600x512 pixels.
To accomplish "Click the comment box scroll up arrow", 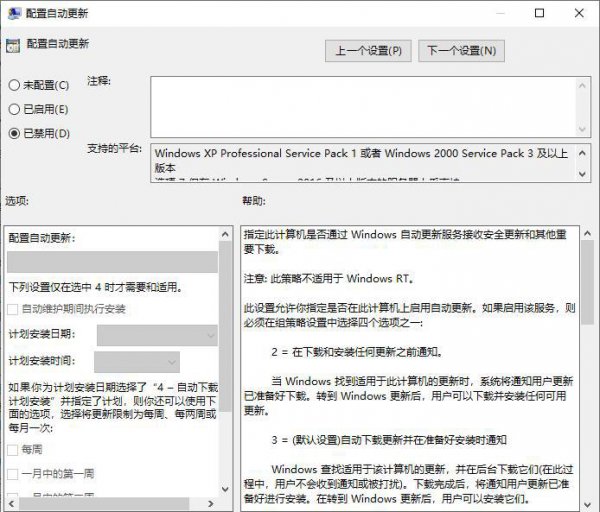I will [x=582, y=85].
